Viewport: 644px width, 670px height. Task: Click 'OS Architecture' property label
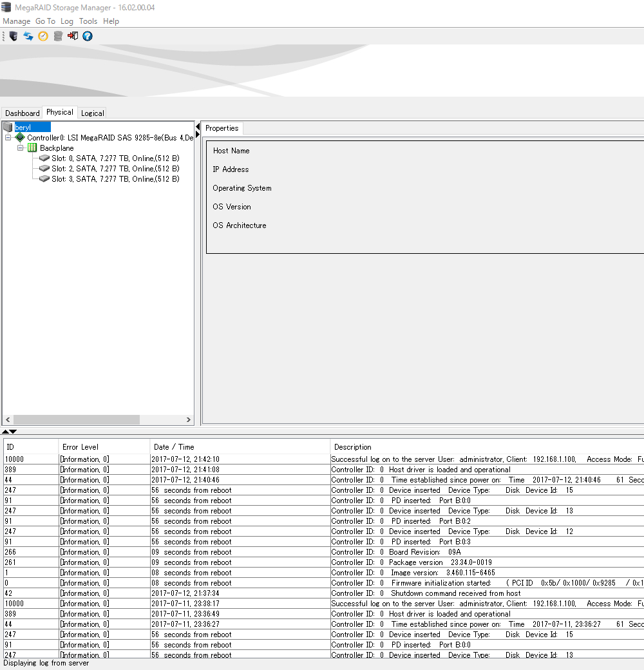[240, 225]
